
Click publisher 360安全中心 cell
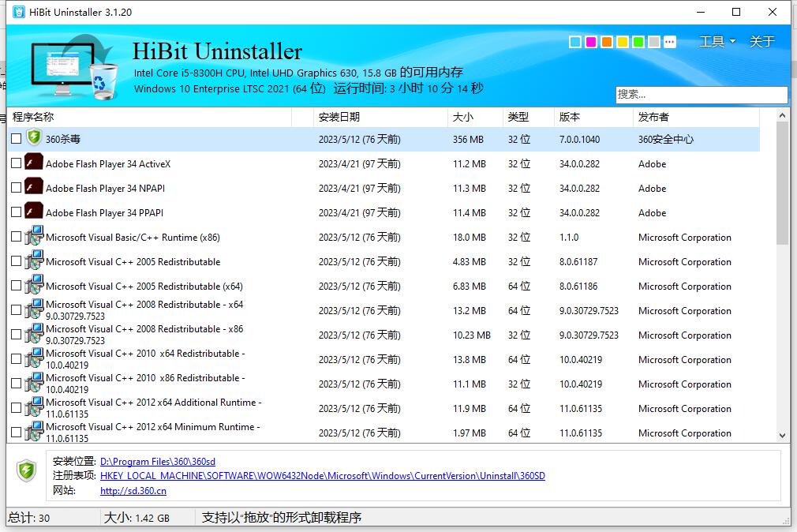tap(665, 140)
